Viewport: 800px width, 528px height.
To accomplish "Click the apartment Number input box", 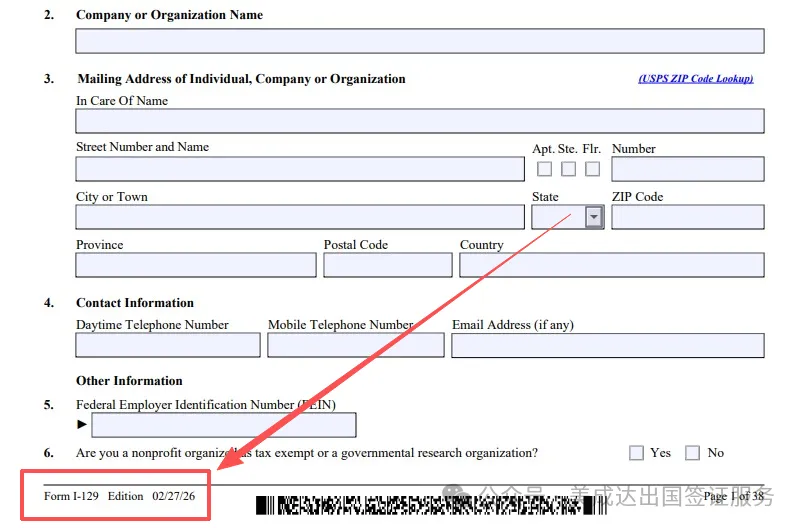I will (x=687, y=169).
